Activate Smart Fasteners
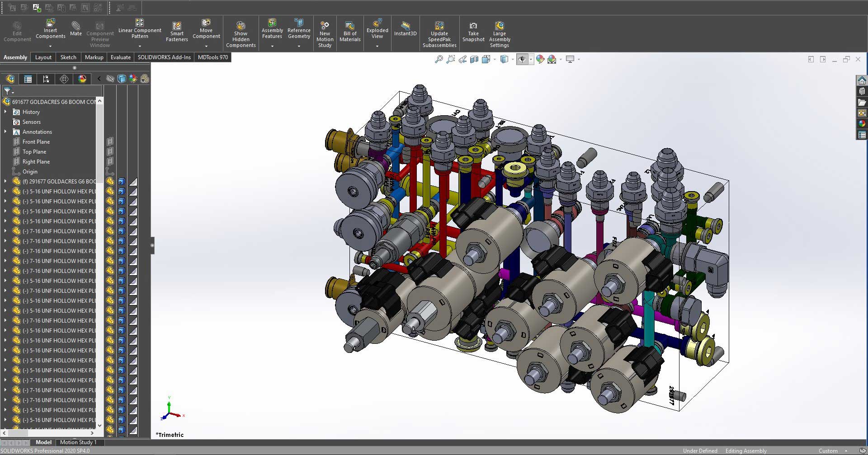Image resolution: width=868 pixels, height=455 pixels. click(x=177, y=30)
